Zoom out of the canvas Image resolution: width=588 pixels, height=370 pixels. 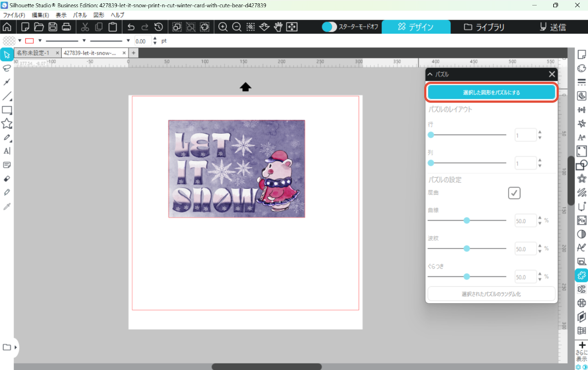pyautogui.click(x=237, y=27)
